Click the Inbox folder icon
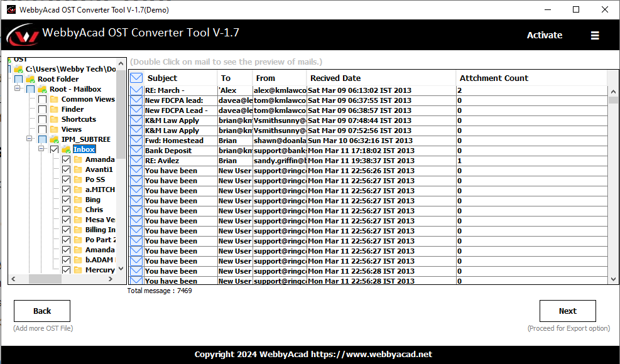 coord(67,149)
